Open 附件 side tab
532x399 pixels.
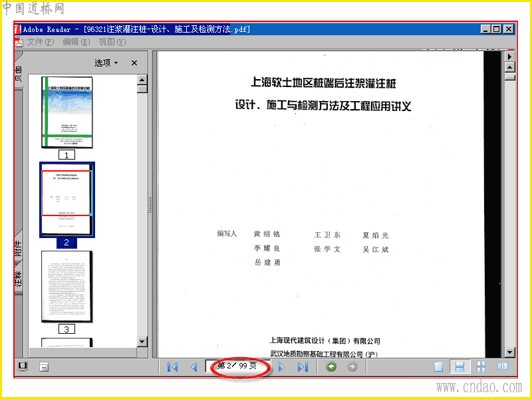[x=19, y=248]
